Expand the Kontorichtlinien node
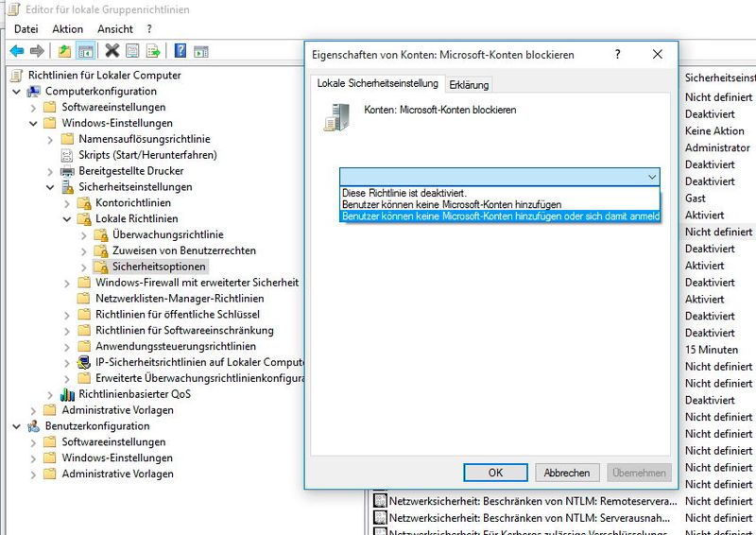The height and width of the screenshot is (535, 756). (x=67, y=203)
